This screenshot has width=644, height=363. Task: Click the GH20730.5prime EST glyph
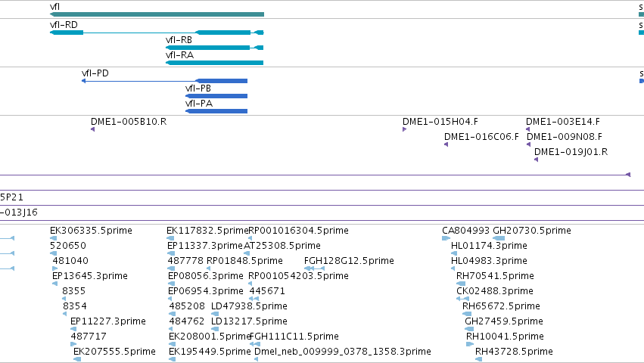point(499,238)
